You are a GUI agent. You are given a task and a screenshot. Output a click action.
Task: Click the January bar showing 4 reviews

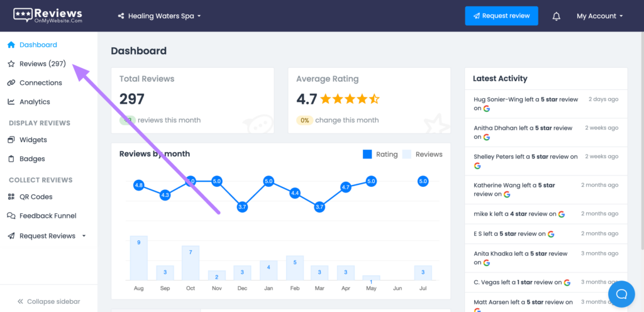pos(269,270)
